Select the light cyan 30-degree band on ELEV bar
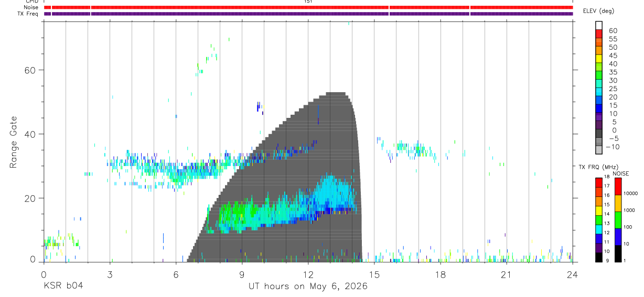 pos(599,84)
